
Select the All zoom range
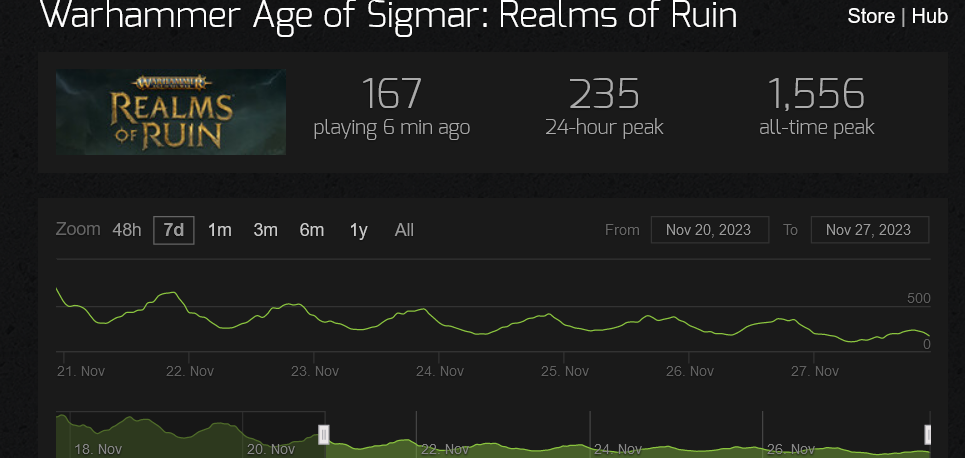pos(404,230)
